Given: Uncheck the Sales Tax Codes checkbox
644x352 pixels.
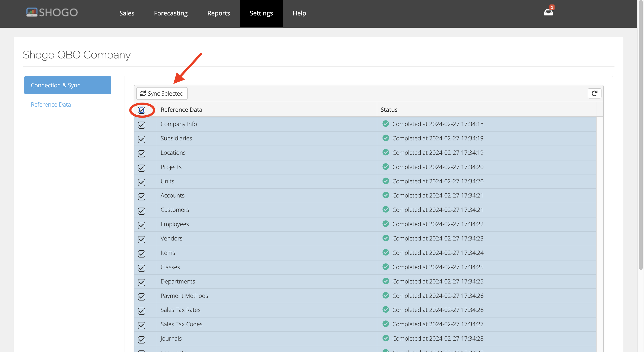Looking at the screenshot, I should pyautogui.click(x=142, y=325).
